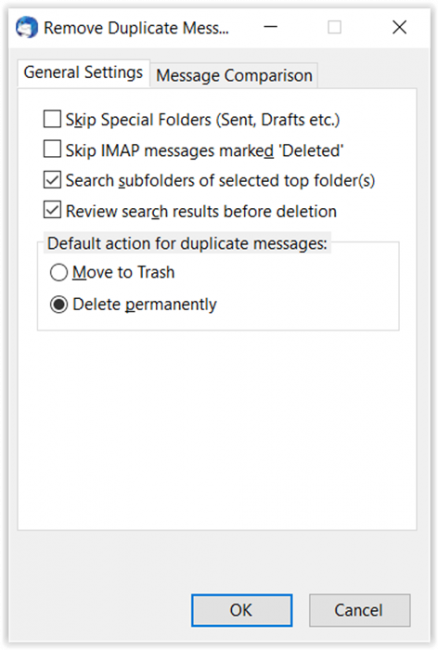Minimize the Remove Duplicate Messages dialog
The width and height of the screenshot is (438, 650).
pos(271,27)
